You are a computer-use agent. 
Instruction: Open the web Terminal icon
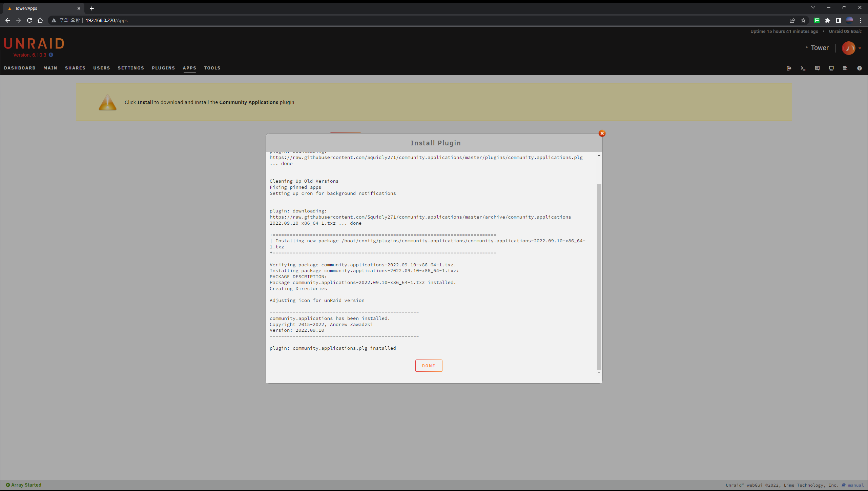click(x=803, y=68)
